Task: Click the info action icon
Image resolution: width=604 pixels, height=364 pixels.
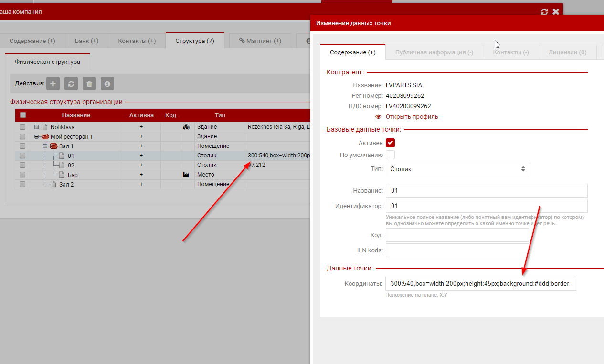Action: pyautogui.click(x=107, y=84)
